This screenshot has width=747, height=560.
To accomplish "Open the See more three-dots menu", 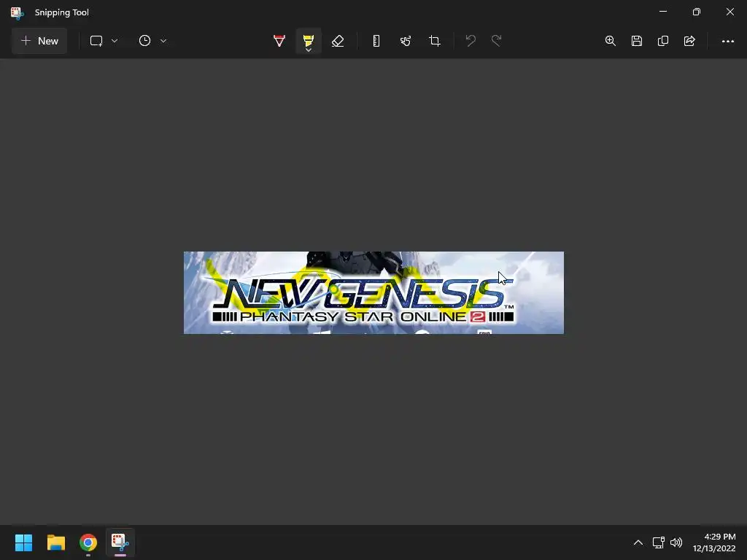I will tap(728, 42).
